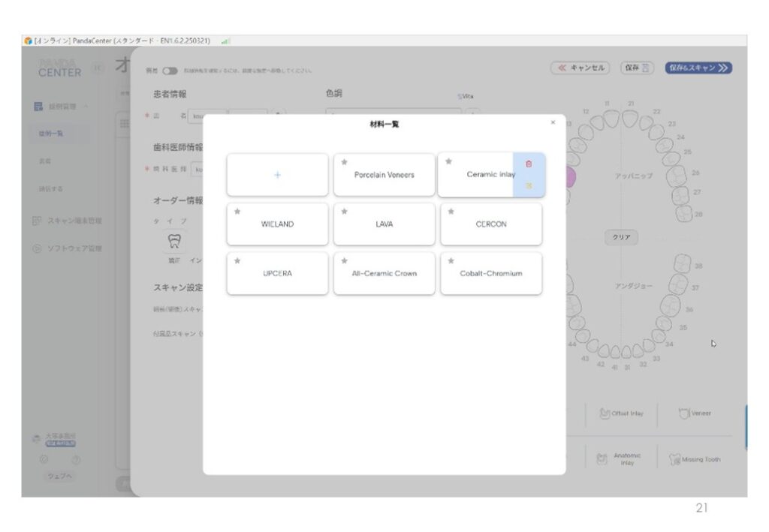This screenshot has width=769, height=532.
Task: Delete Ceramic Inlay using red trash icon
Action: pyautogui.click(x=529, y=164)
